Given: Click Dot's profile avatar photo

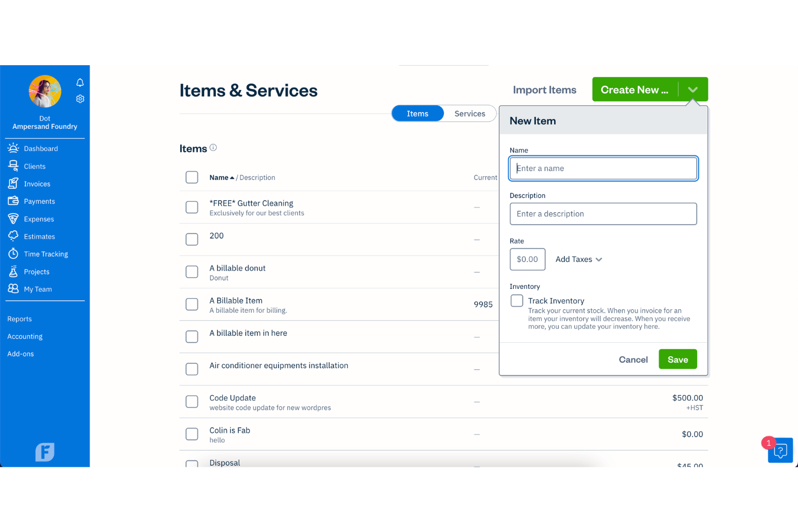Looking at the screenshot, I should (45, 91).
